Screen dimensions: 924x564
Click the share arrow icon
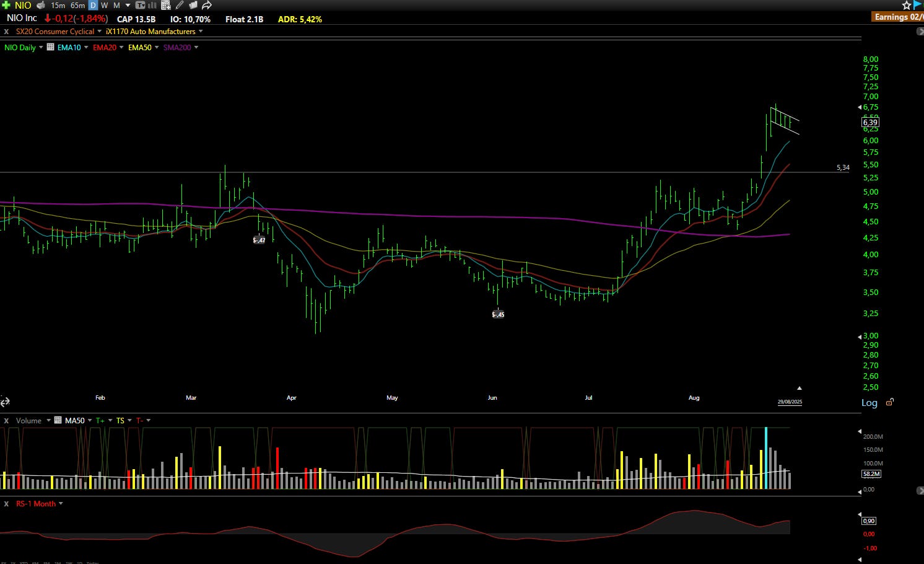click(207, 5)
